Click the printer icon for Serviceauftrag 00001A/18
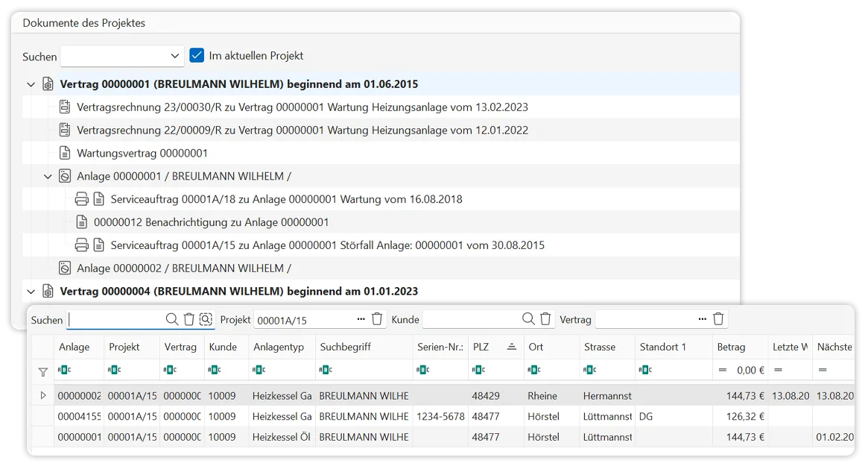 pos(82,199)
